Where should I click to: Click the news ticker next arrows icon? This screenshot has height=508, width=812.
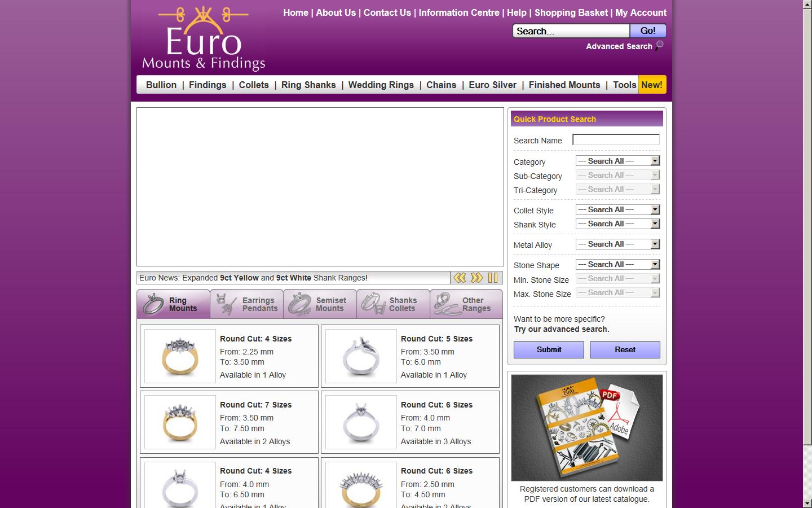click(476, 278)
